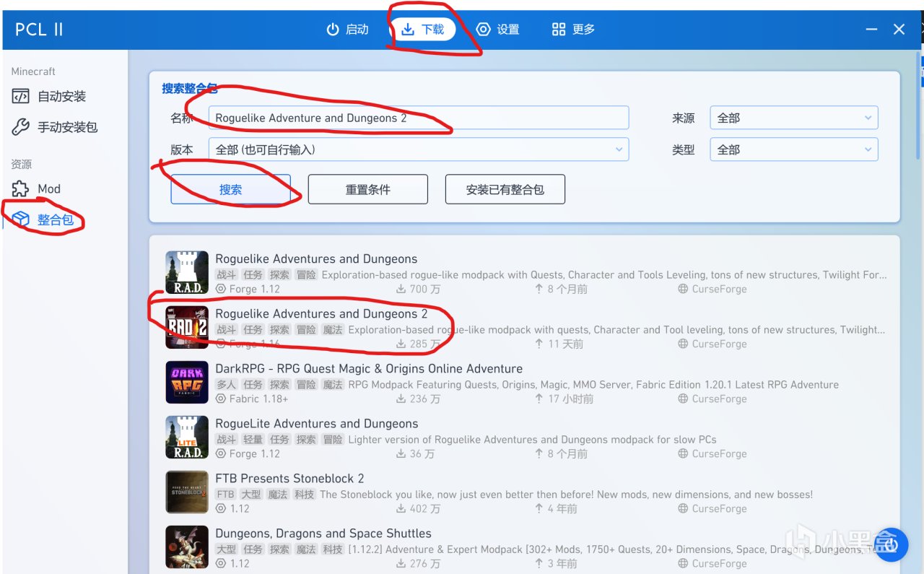Open 手动安装包 in the sidebar
This screenshot has height=574, width=924.
click(x=55, y=127)
